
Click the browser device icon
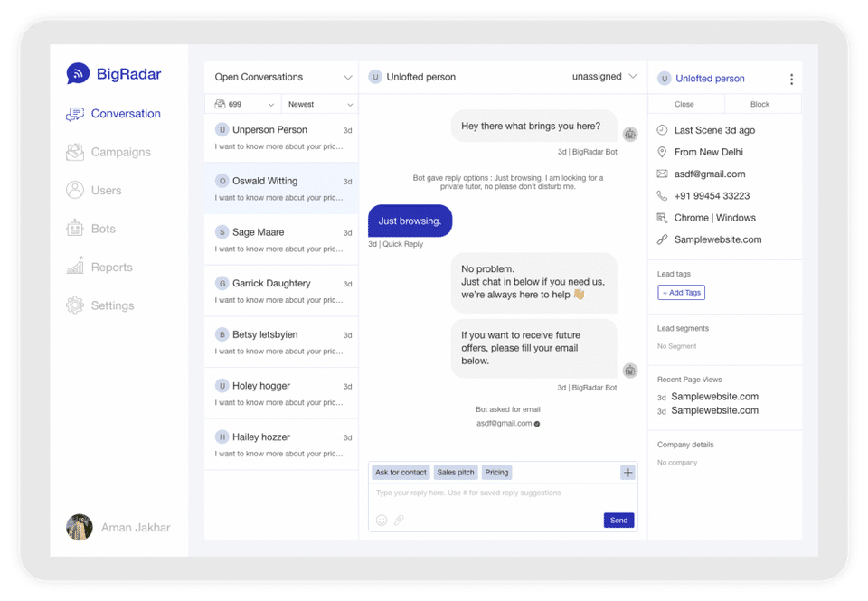click(662, 218)
